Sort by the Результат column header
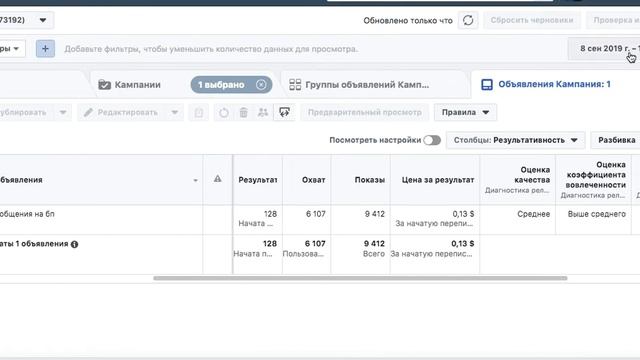The image size is (640, 360). (258, 180)
